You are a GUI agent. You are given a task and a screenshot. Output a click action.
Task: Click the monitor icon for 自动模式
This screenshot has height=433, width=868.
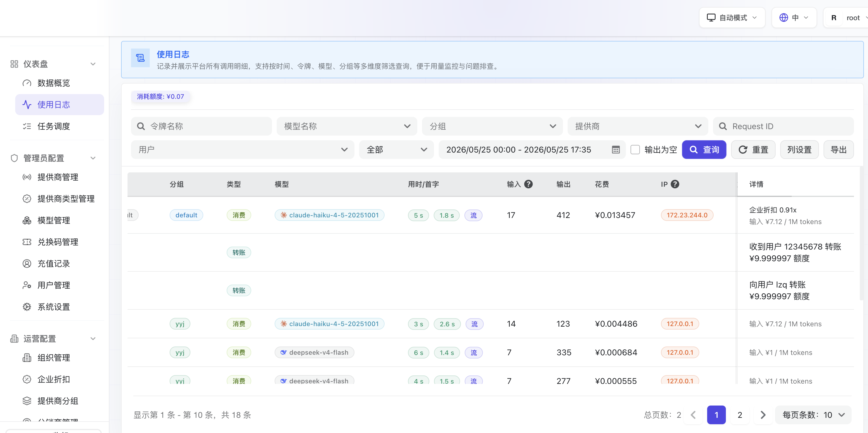pos(711,18)
